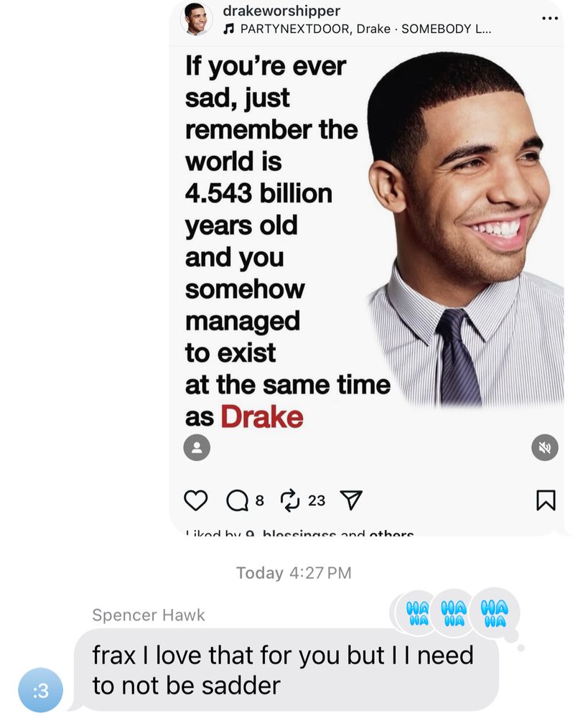Image resolution: width=588 pixels, height=718 pixels.
Task: Open comments via the speech bubble icon
Action: pyautogui.click(x=237, y=500)
